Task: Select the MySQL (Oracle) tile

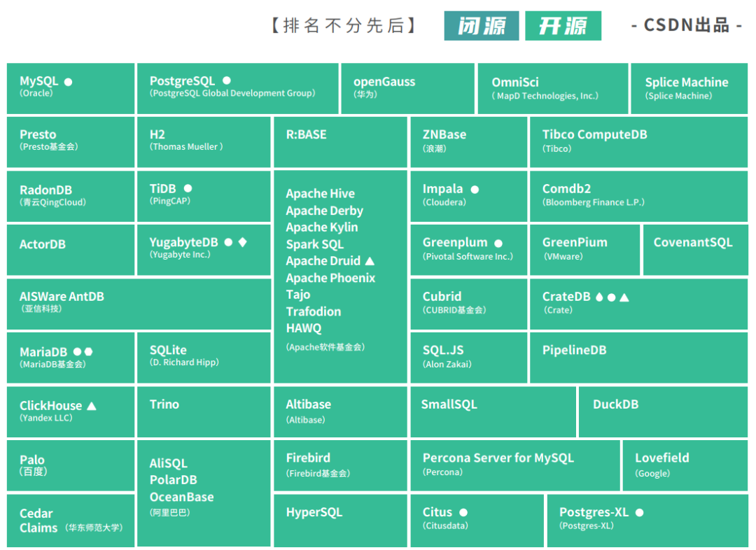Action: (71, 88)
